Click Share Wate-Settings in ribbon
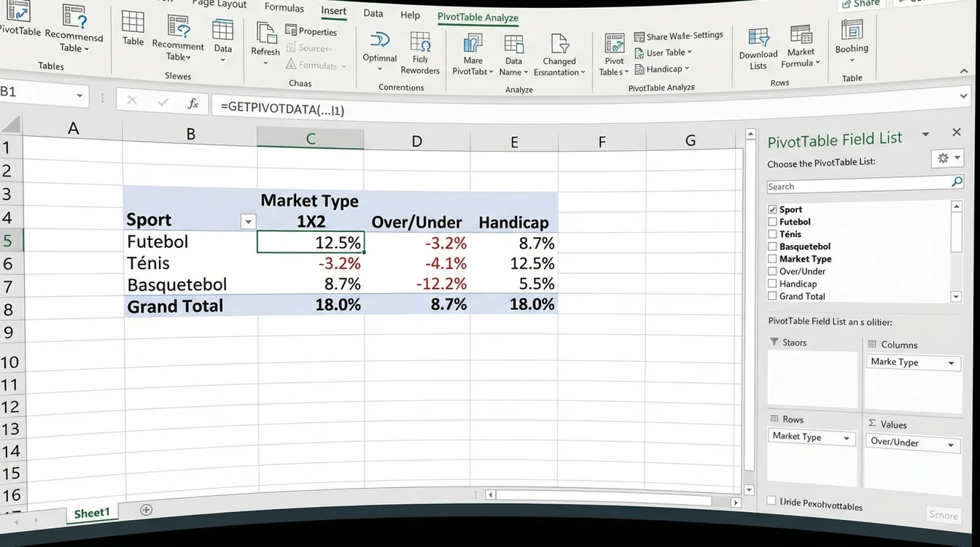Image resolution: width=980 pixels, height=547 pixels. click(678, 36)
